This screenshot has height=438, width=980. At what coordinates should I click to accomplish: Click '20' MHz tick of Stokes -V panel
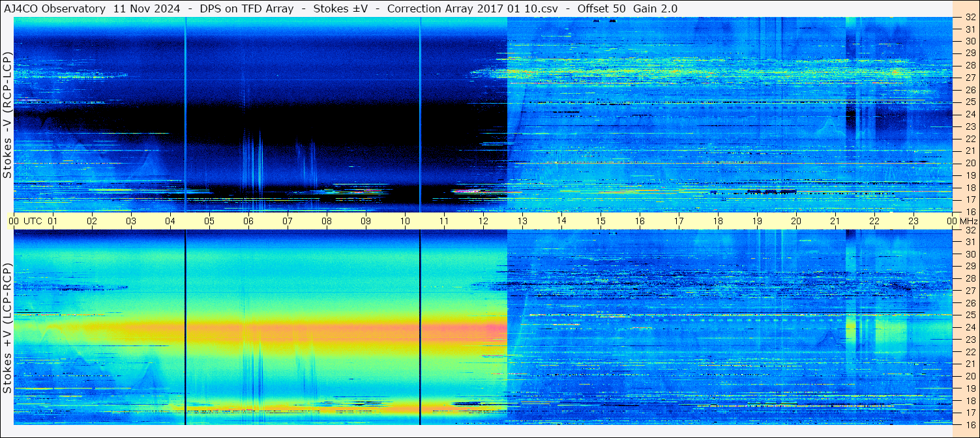point(970,163)
